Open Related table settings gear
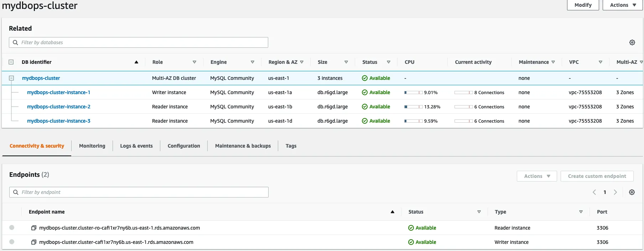This screenshot has width=644, height=251. (x=632, y=42)
